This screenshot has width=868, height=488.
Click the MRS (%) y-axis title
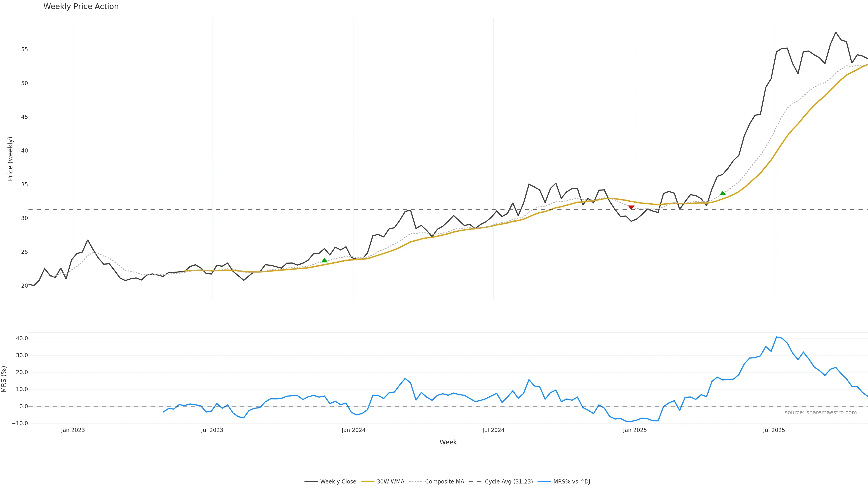click(4, 379)
